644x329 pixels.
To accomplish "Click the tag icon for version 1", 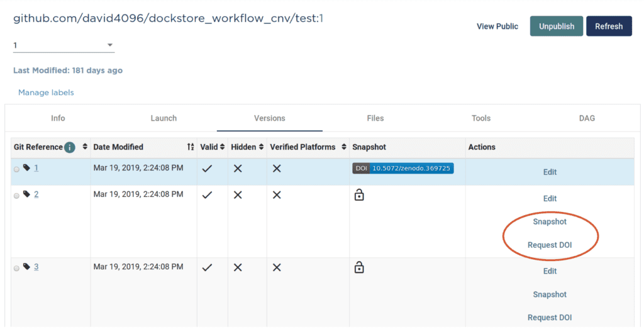I will point(26,167).
